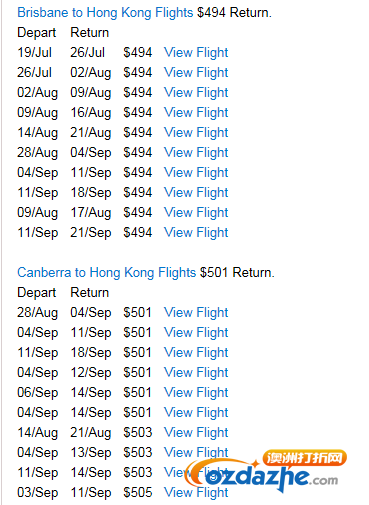This screenshot has height=505, width=369.
Task: View Flight for Brisbane 19/Jul to 26/Jul
Action: click(196, 53)
